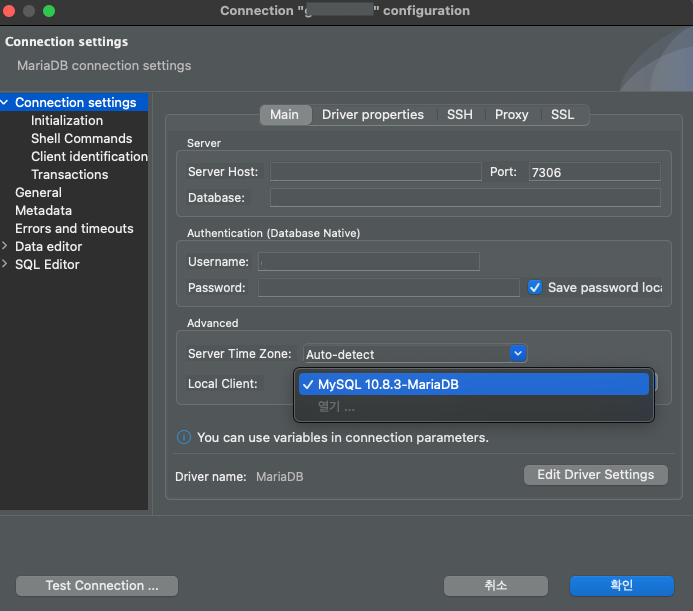Switch to the Main tab
693x611 pixels.
[285, 115]
